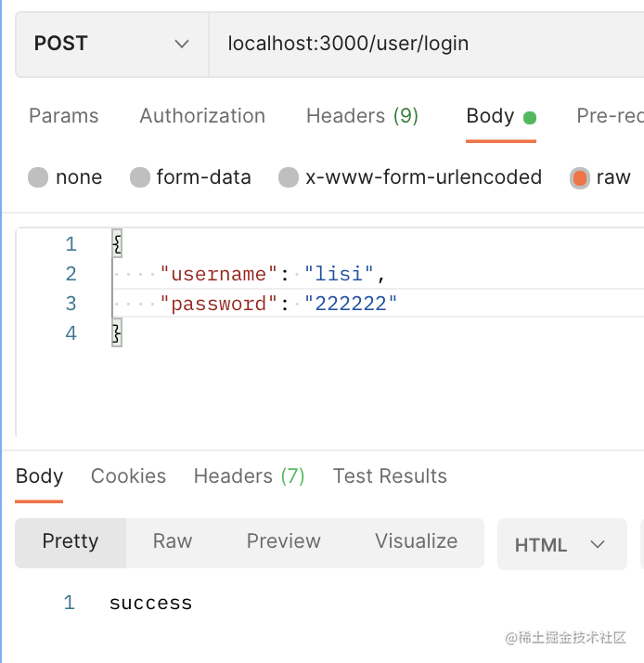This screenshot has width=644, height=663.
Task: Switch response view to Preview
Action: 283,541
